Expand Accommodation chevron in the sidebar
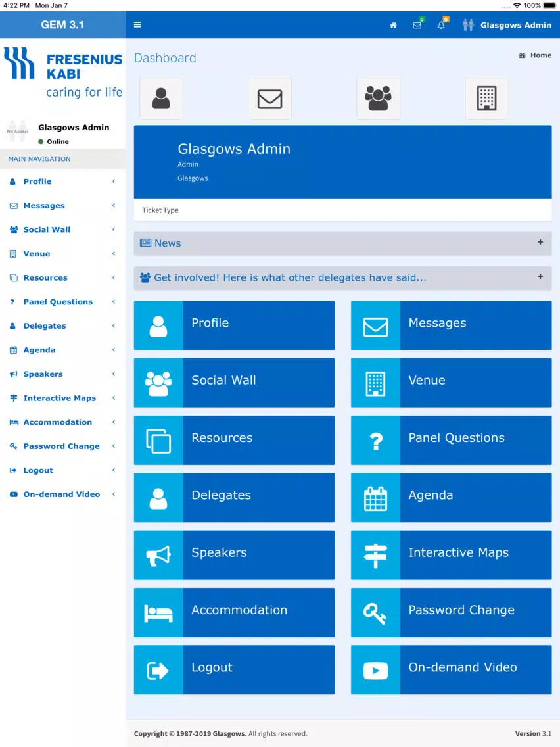The image size is (560, 747). 113,422
